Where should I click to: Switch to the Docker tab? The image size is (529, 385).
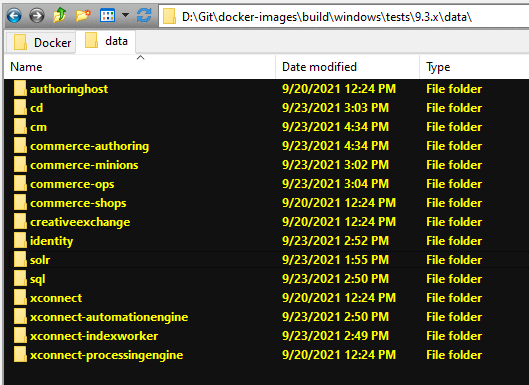pos(41,43)
